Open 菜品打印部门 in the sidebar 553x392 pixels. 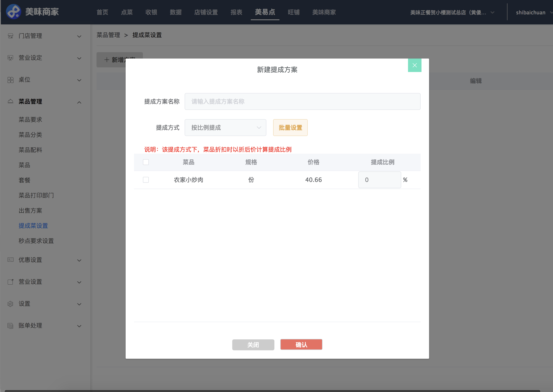36,195
